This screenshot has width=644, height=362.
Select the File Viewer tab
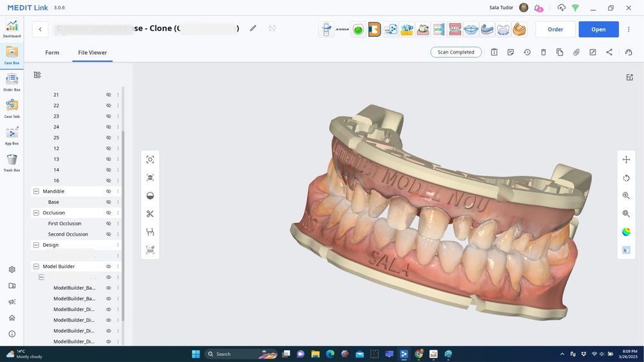92,53
